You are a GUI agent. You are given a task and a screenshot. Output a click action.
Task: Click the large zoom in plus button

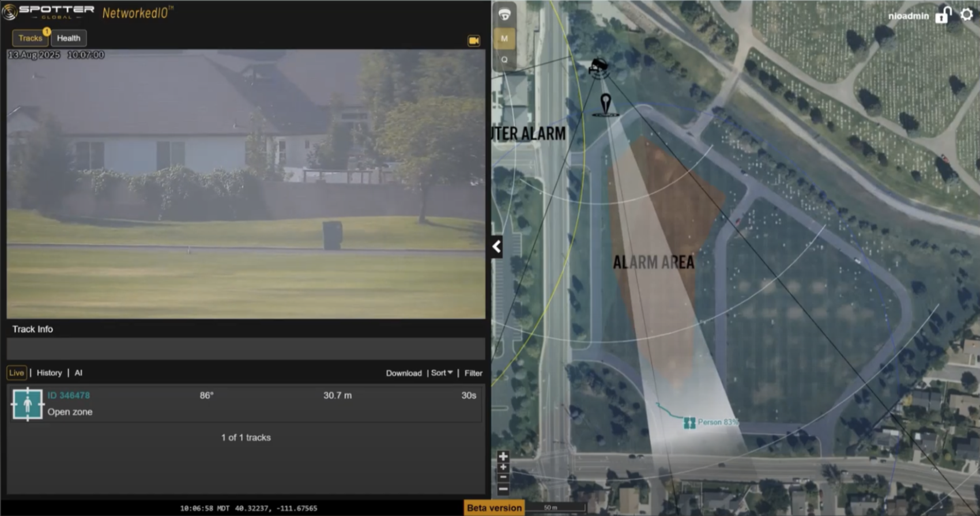point(503,457)
